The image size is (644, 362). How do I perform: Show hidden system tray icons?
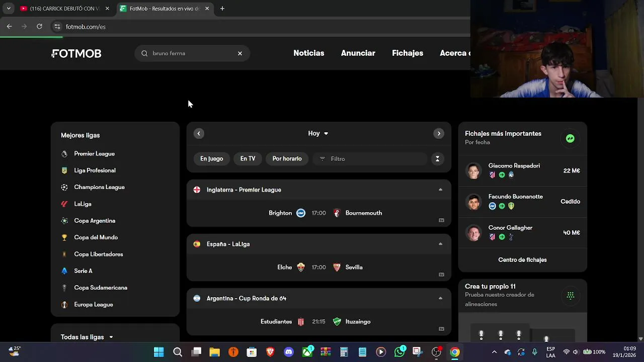(494, 352)
